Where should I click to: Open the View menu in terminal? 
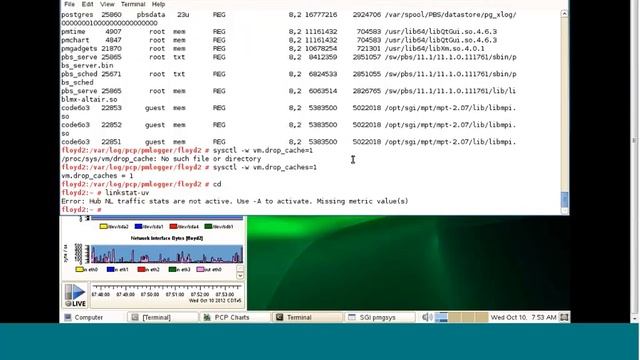[x=107, y=4]
